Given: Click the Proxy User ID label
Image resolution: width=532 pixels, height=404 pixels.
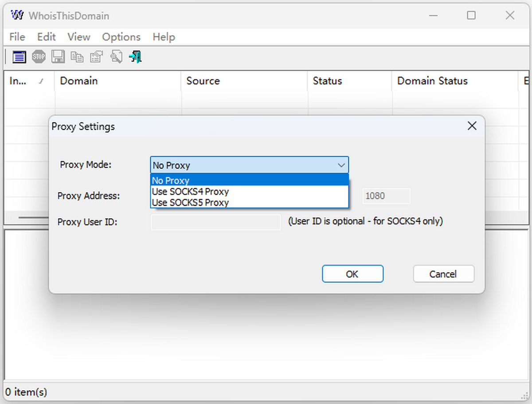Looking at the screenshot, I should click(x=87, y=222).
